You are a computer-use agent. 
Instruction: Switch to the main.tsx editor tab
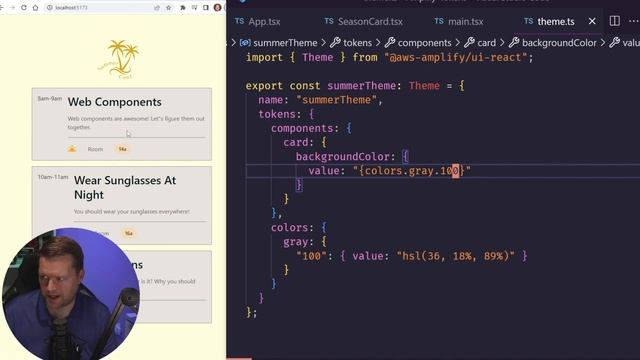(459, 22)
